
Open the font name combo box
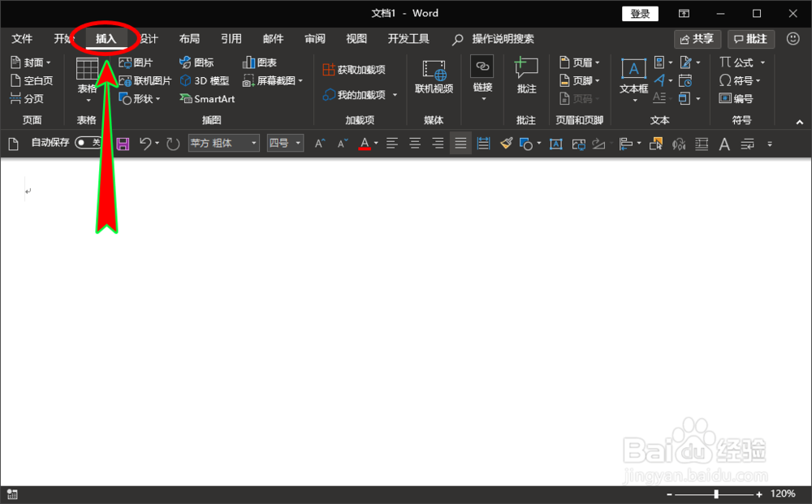click(224, 143)
